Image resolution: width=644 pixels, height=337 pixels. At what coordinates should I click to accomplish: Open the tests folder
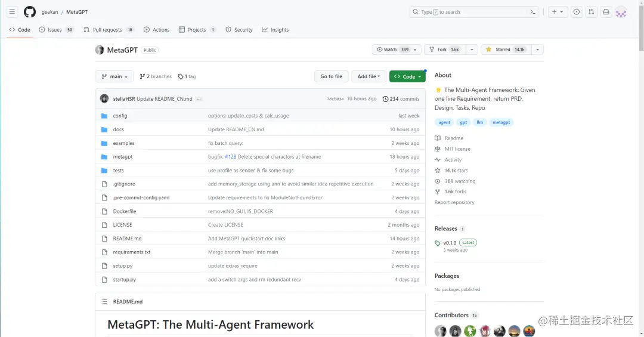[x=118, y=171]
